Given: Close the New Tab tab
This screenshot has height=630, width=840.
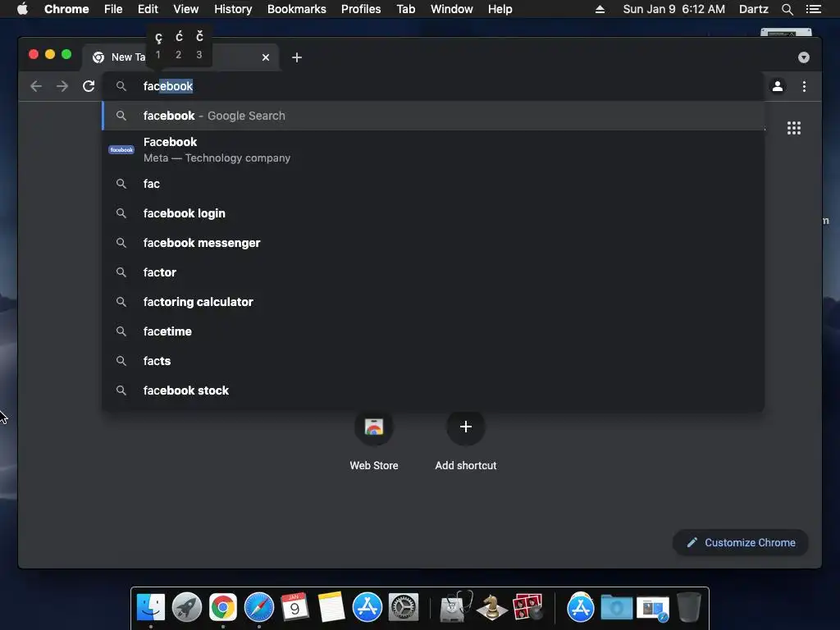Looking at the screenshot, I should (266, 57).
